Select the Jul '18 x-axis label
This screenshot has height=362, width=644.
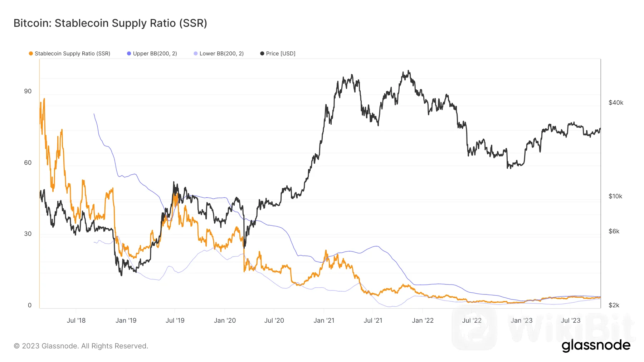coord(76,321)
